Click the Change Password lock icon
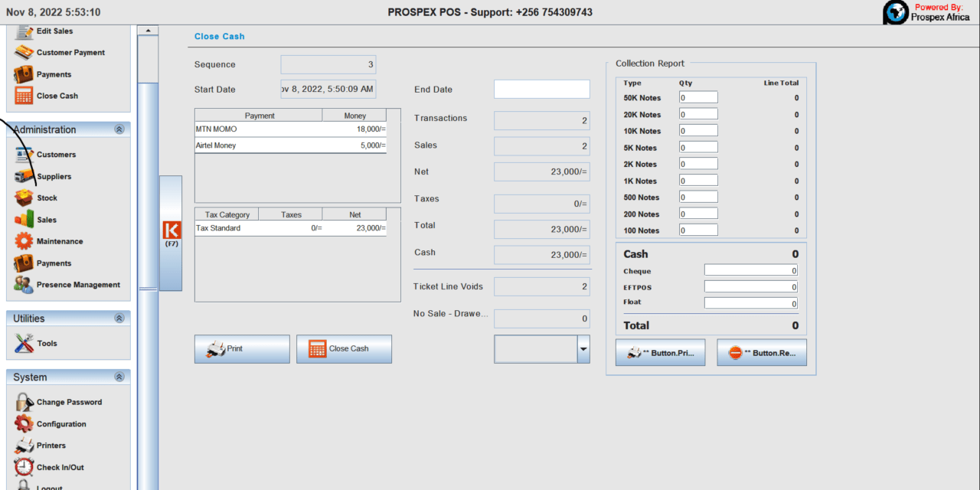980x490 pixels. (x=24, y=402)
